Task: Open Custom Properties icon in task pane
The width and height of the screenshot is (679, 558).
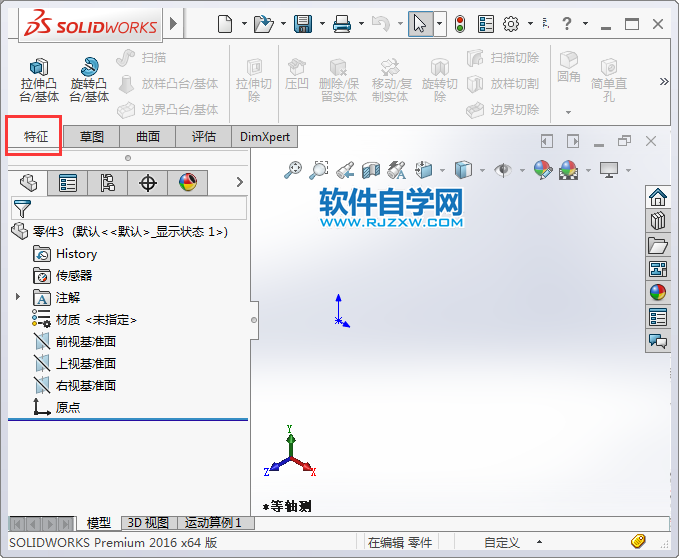Action: coord(658,317)
